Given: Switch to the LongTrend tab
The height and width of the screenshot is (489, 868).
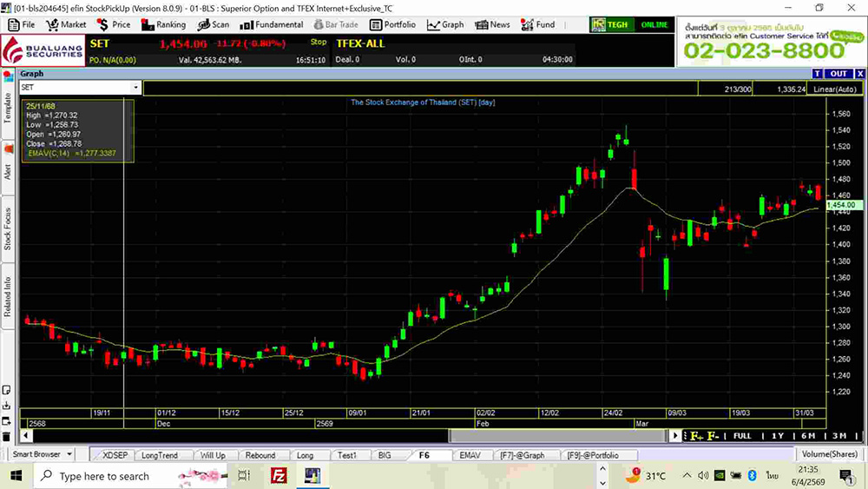Looking at the screenshot, I should [x=159, y=455].
